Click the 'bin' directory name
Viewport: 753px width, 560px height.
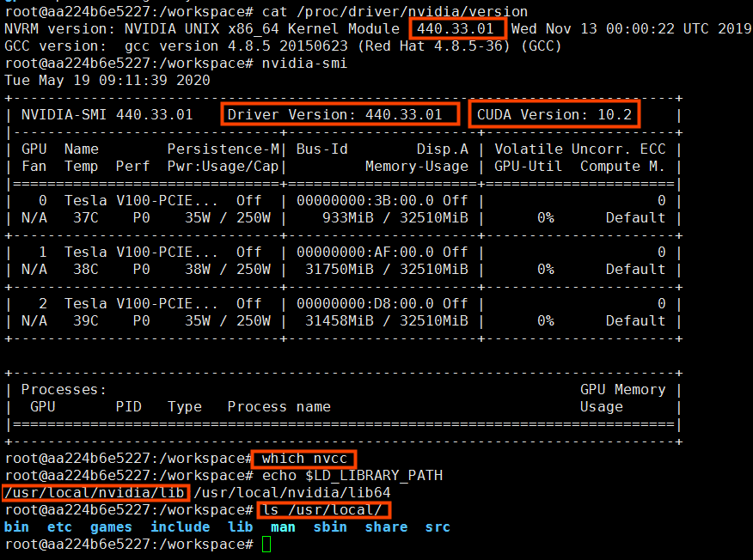(x=17, y=527)
